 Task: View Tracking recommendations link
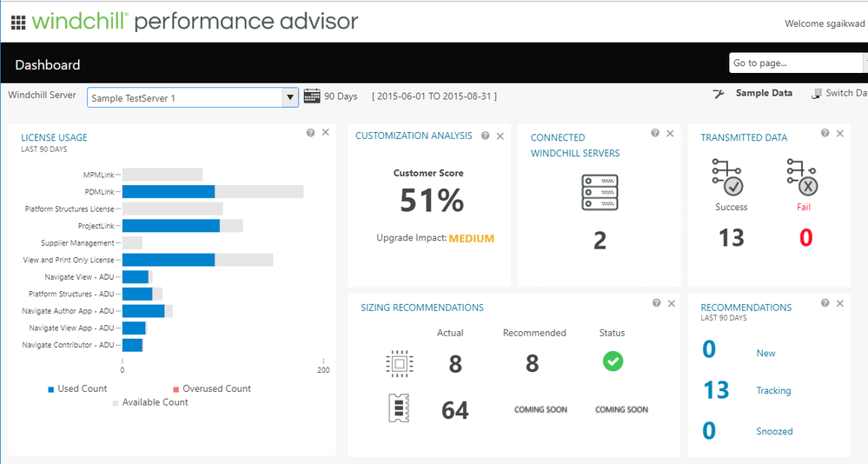pyautogui.click(x=774, y=390)
